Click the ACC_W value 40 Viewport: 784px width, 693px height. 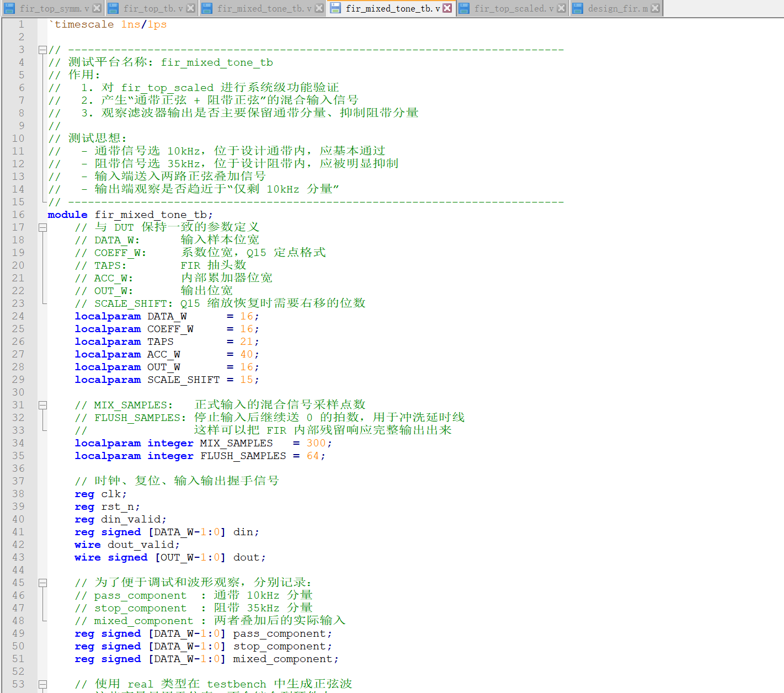[247, 354]
